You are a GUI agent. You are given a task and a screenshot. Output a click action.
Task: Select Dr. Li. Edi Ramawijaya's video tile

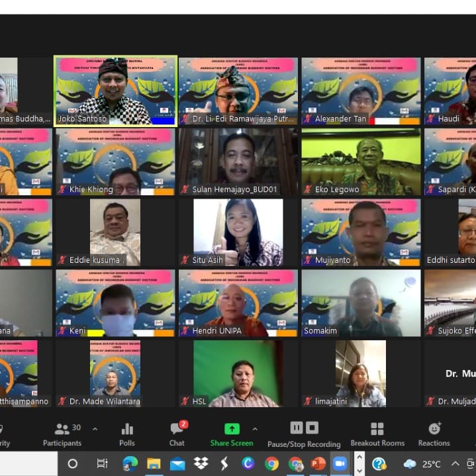click(238, 91)
